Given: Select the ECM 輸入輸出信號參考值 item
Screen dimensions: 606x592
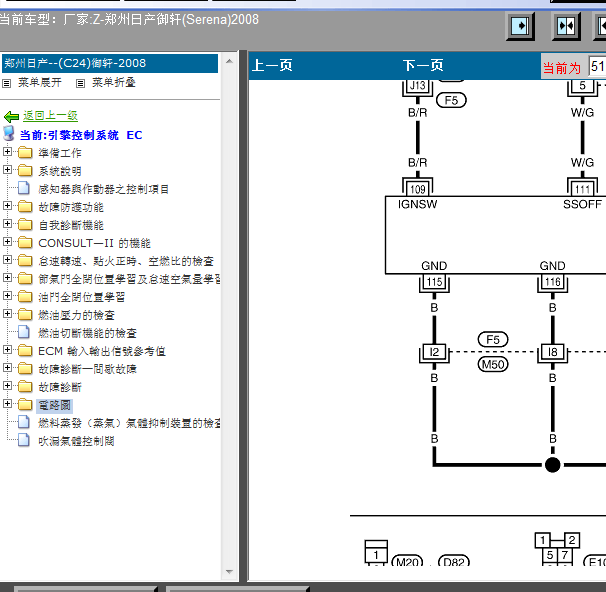Looking at the screenshot, I should coord(102,351).
